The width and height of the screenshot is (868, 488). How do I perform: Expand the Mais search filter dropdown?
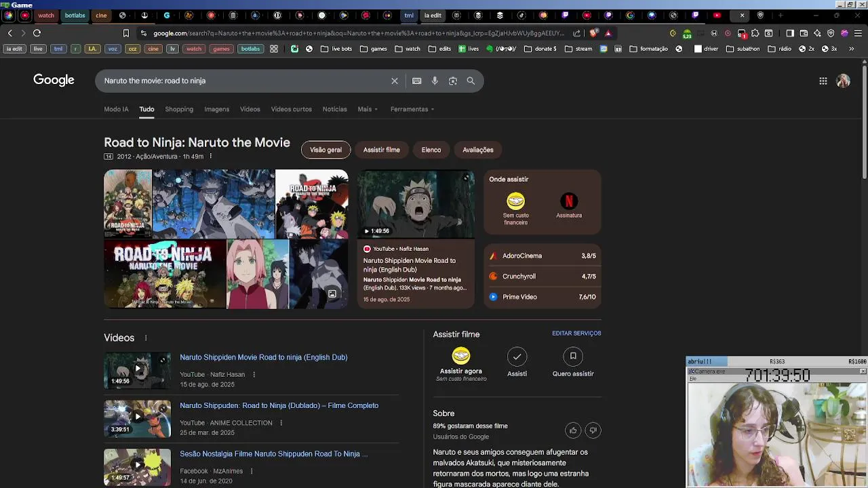pos(368,109)
